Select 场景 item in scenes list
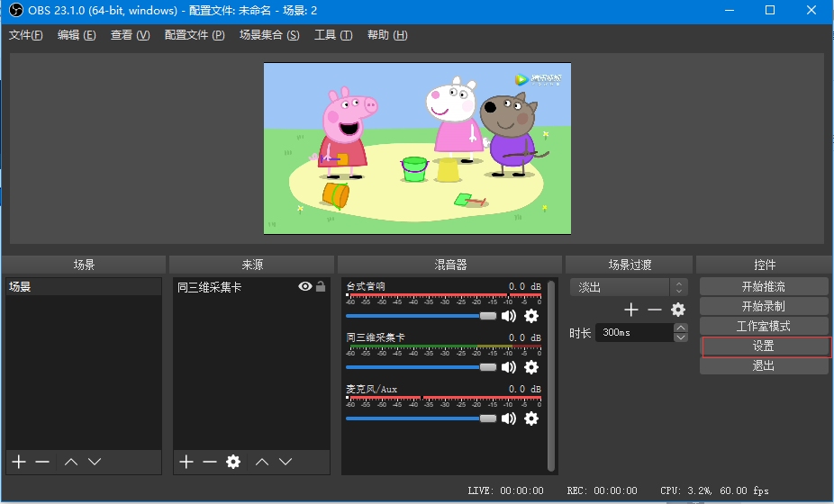 coord(84,286)
